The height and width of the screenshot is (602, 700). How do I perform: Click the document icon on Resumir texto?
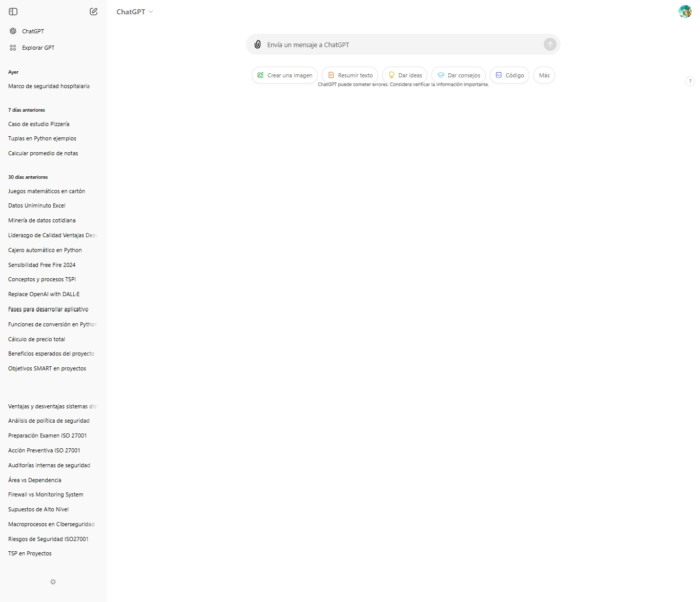pos(331,75)
